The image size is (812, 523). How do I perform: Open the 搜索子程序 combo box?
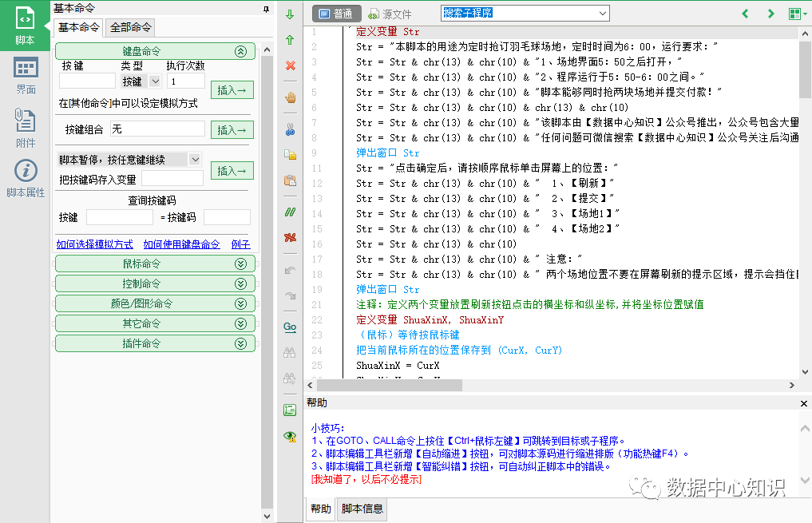[x=525, y=14]
